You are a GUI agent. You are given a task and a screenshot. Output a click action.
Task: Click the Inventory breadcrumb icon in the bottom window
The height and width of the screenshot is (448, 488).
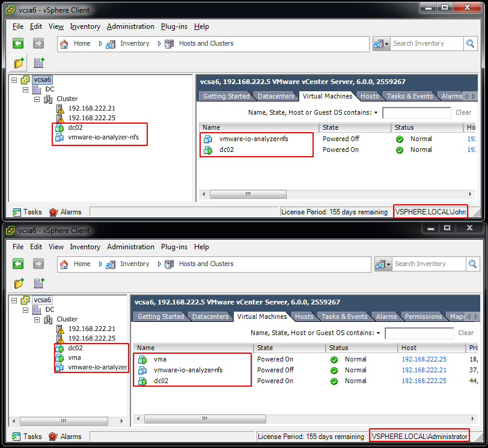[111, 264]
